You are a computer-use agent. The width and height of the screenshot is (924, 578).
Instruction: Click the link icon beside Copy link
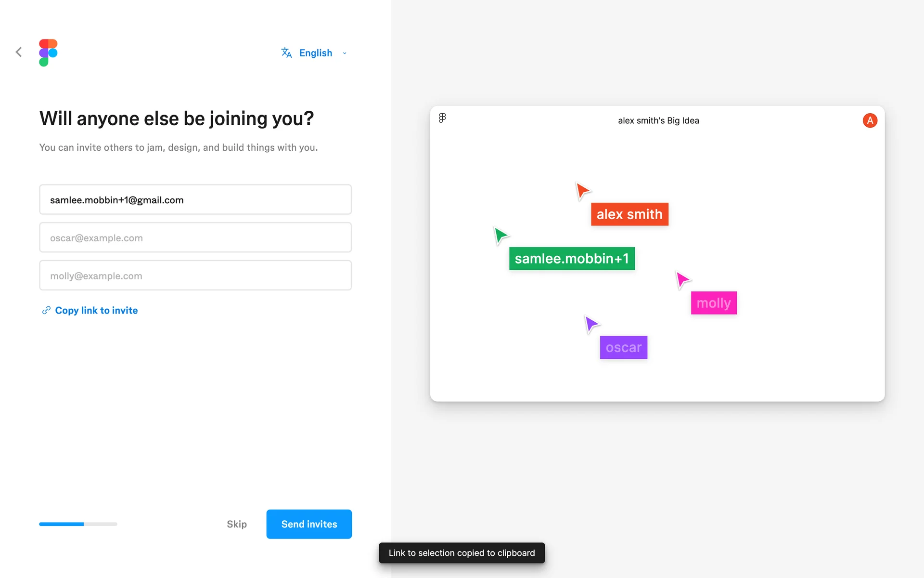46,310
